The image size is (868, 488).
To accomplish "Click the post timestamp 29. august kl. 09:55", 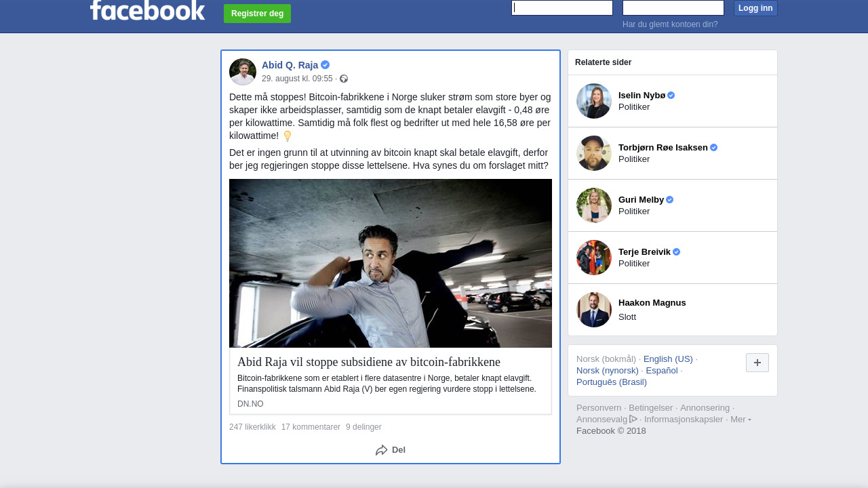I will (297, 79).
